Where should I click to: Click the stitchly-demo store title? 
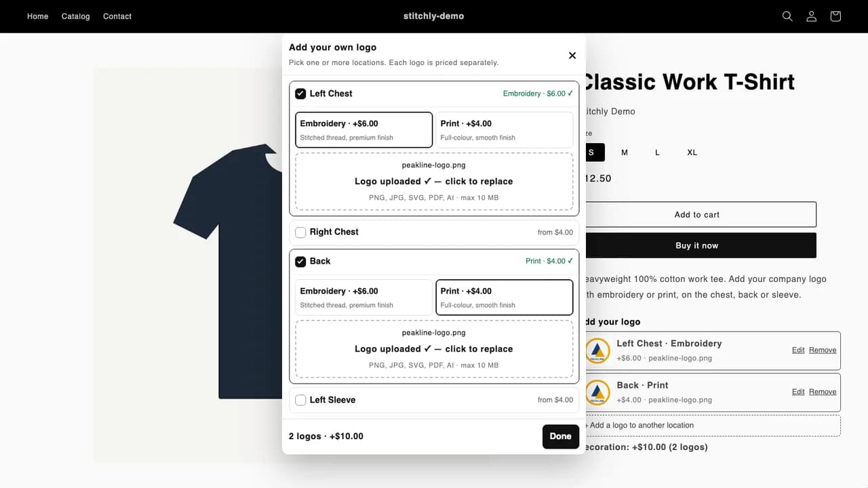(x=434, y=16)
